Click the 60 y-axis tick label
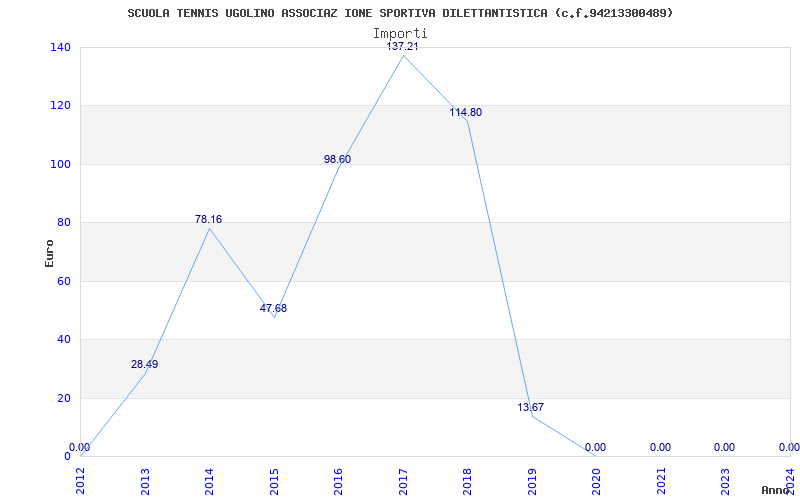The image size is (800, 500). point(62,281)
